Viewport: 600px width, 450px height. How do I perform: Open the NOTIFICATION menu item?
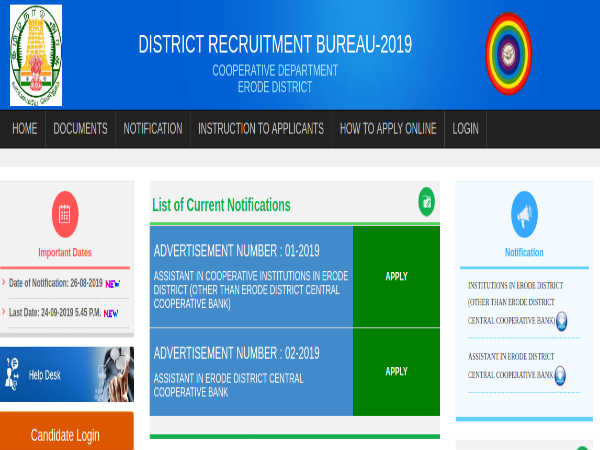pos(153,129)
